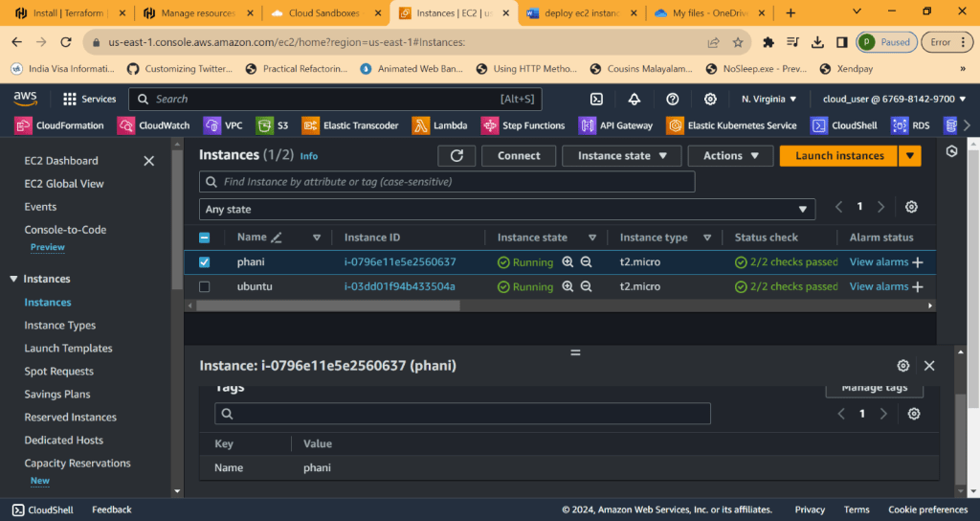Select the ubuntu instance checkbox
The image size is (980, 521).
204,286
